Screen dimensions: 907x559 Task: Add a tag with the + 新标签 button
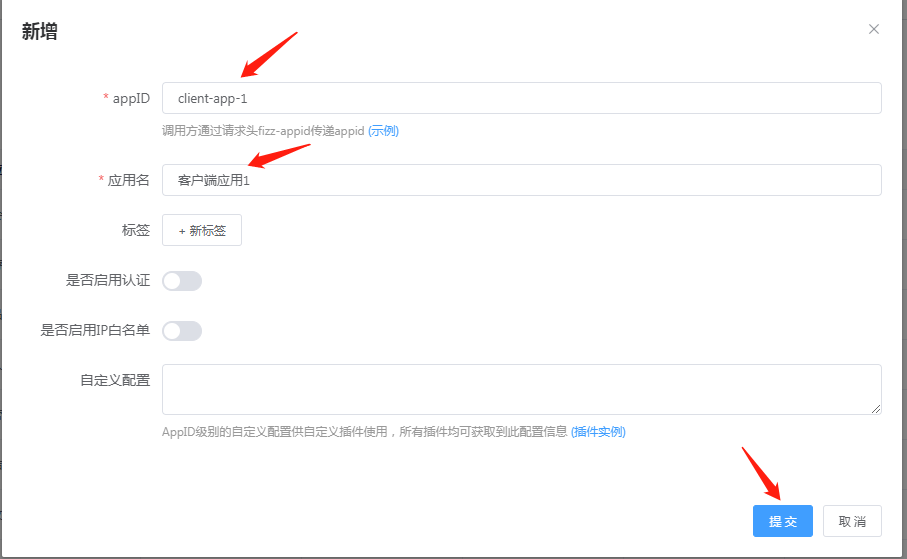pos(202,230)
